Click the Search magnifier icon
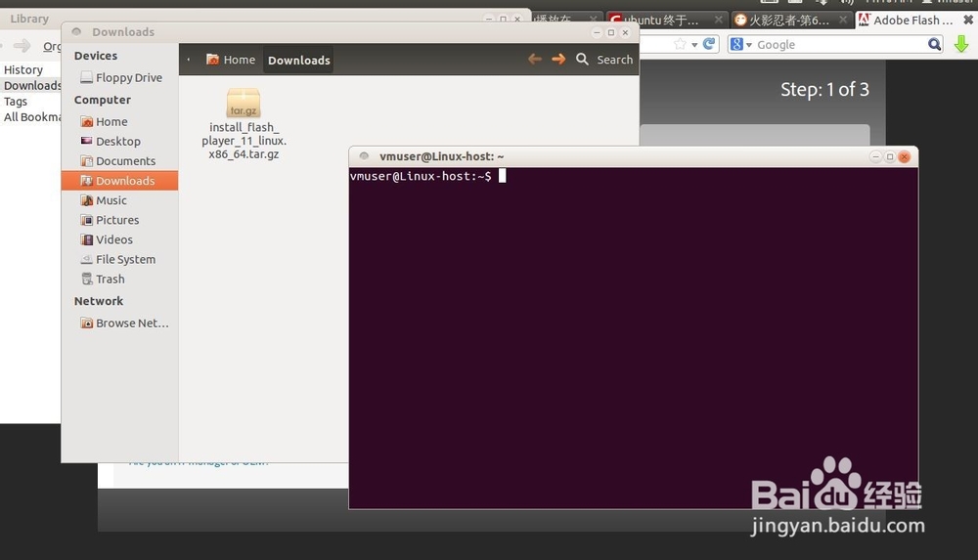The width and height of the screenshot is (978, 560). pyautogui.click(x=582, y=60)
